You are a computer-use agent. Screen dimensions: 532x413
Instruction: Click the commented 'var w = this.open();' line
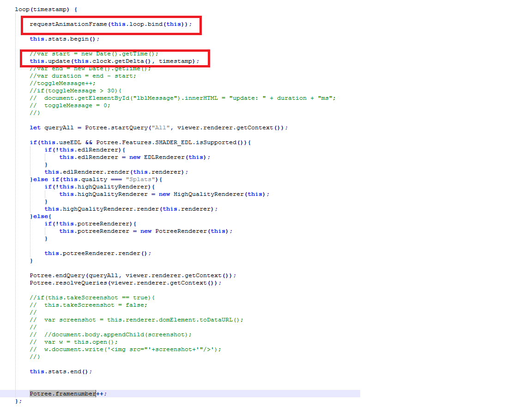click(73, 342)
